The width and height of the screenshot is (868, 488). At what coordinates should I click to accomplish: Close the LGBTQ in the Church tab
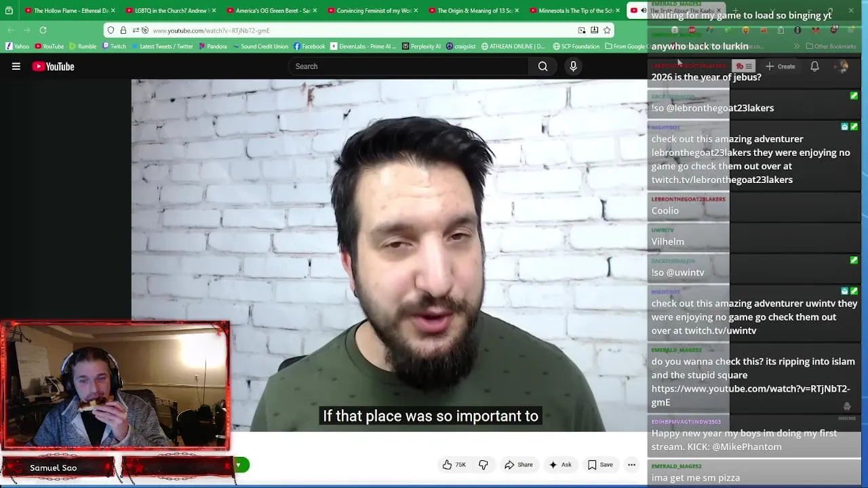[x=214, y=11]
